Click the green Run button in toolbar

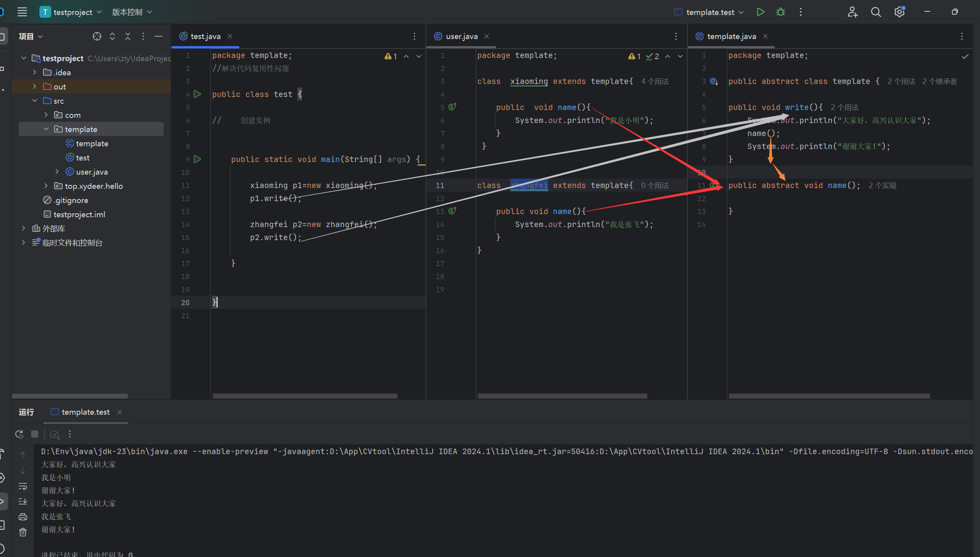760,12
